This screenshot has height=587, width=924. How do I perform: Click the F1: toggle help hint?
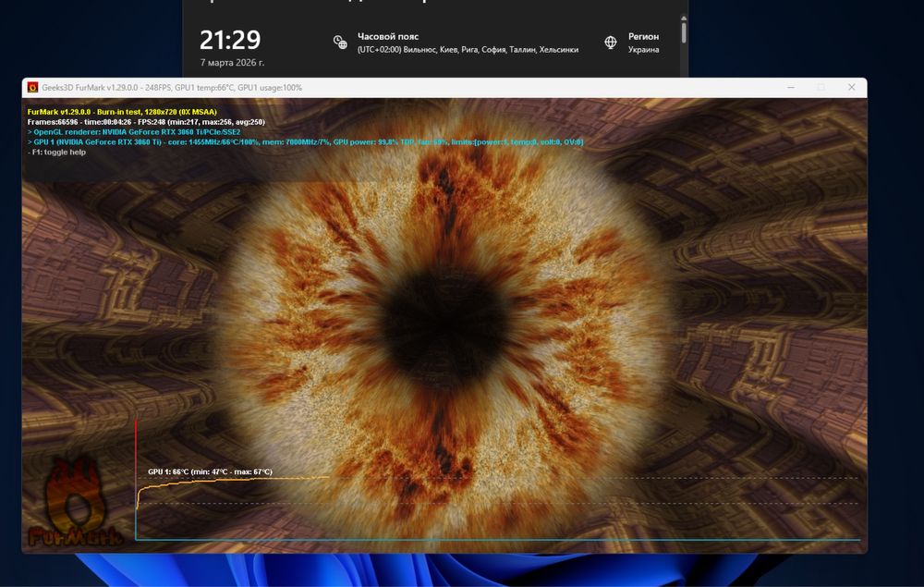point(56,152)
